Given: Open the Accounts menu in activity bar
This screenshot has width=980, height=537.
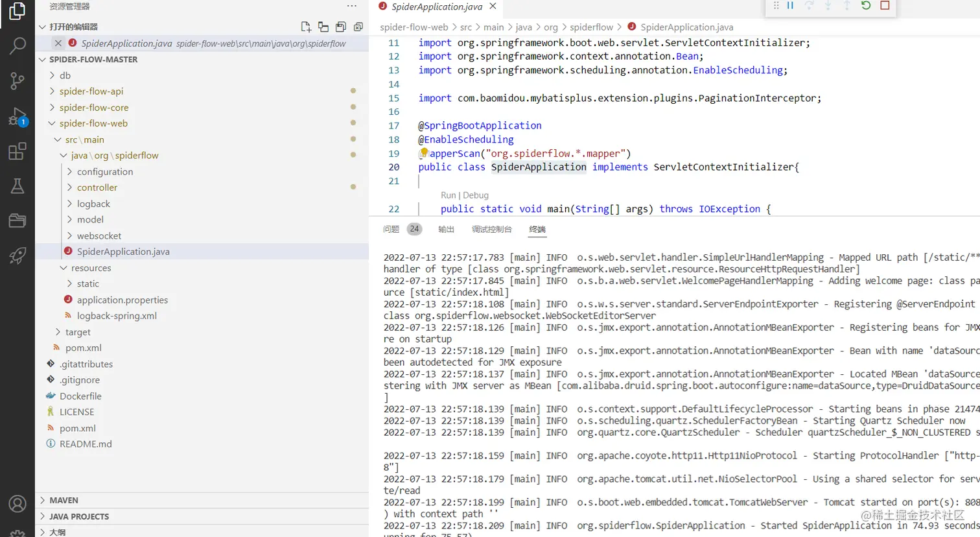Looking at the screenshot, I should (17, 503).
